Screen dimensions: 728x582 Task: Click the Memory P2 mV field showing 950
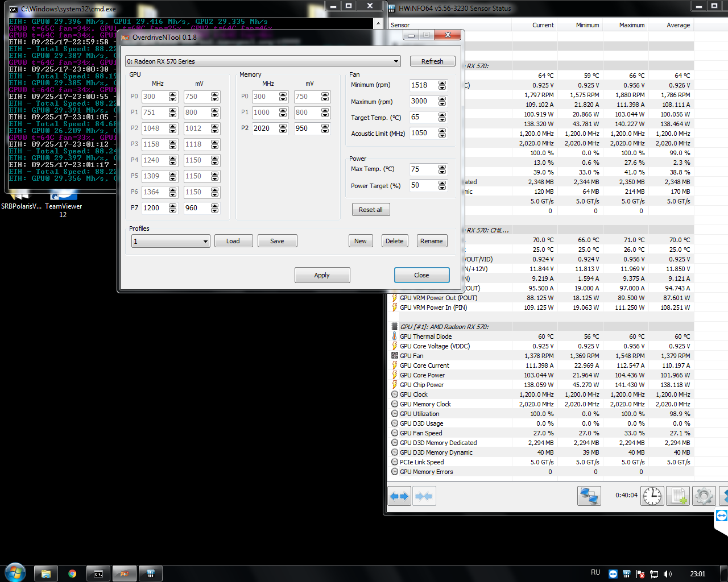[307, 128]
